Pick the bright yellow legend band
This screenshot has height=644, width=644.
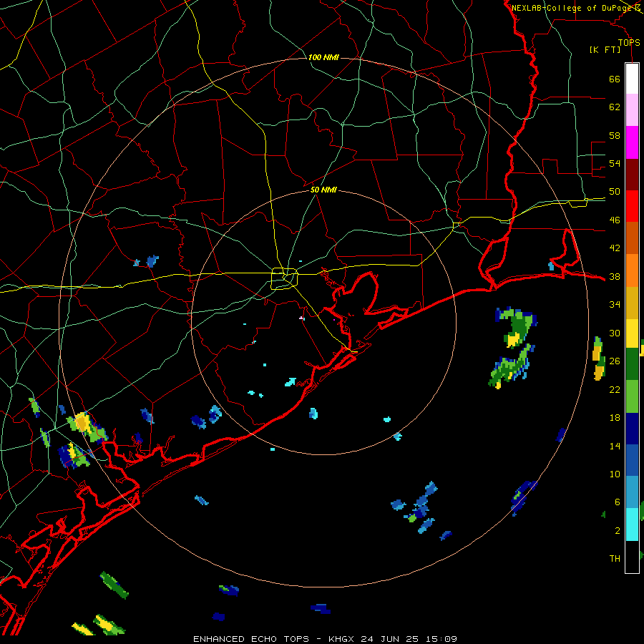tap(632, 333)
